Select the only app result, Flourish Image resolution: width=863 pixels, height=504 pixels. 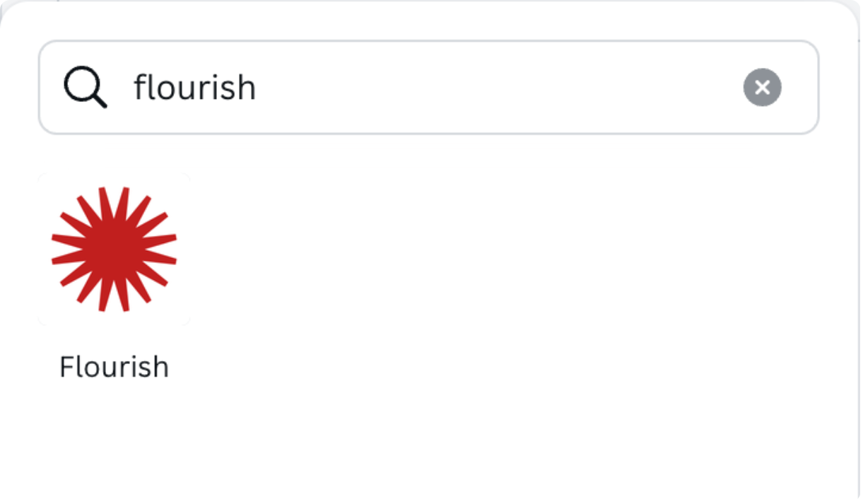click(114, 249)
